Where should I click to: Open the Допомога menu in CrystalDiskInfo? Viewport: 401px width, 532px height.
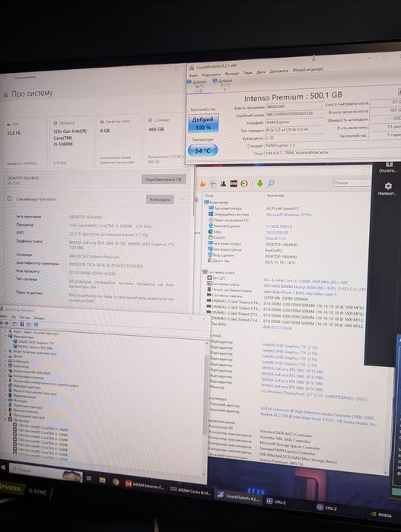(278, 71)
